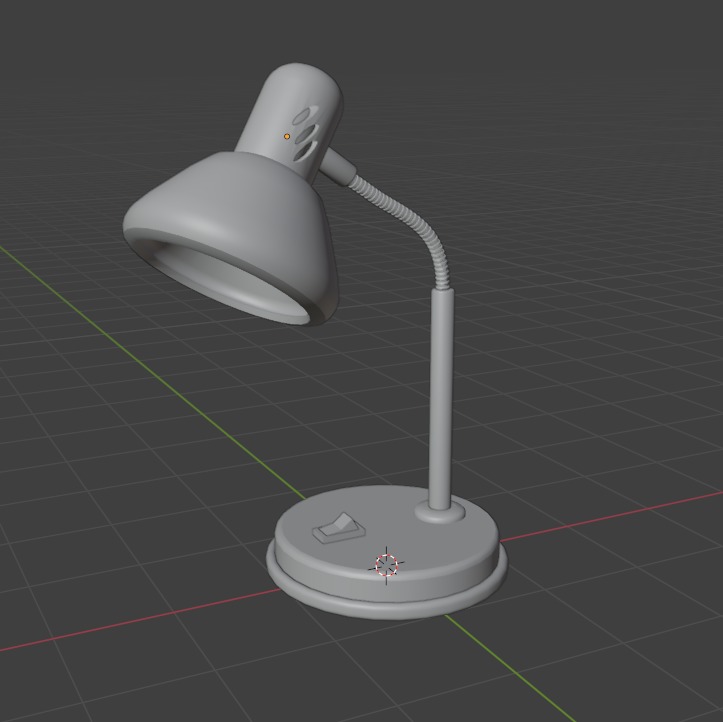Click the middle vent slot on housing
The width and height of the screenshot is (723, 722).
[306, 134]
